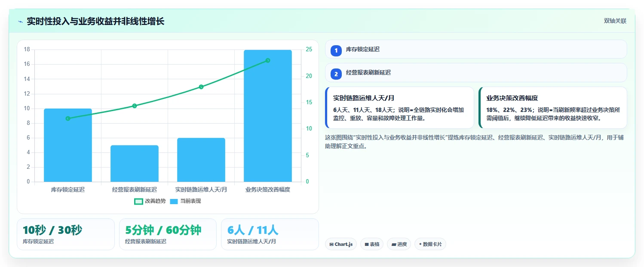Click x-axis label 库存锁定延迟
Screen dimensions: 644x267
68,189
